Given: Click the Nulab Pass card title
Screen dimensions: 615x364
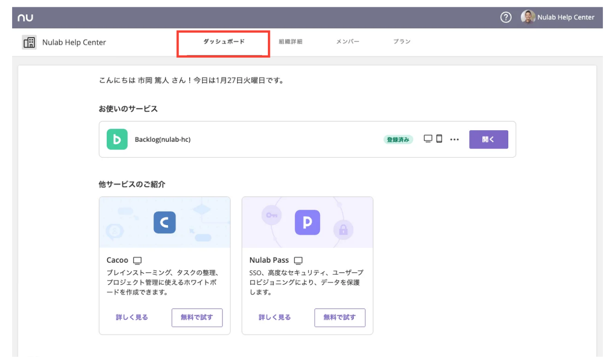Looking at the screenshot, I should (x=269, y=260).
